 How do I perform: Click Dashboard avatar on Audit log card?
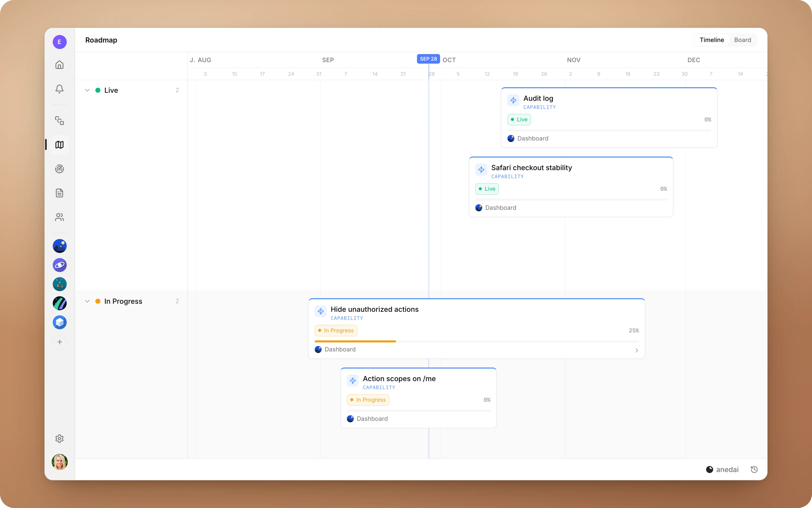click(x=511, y=138)
